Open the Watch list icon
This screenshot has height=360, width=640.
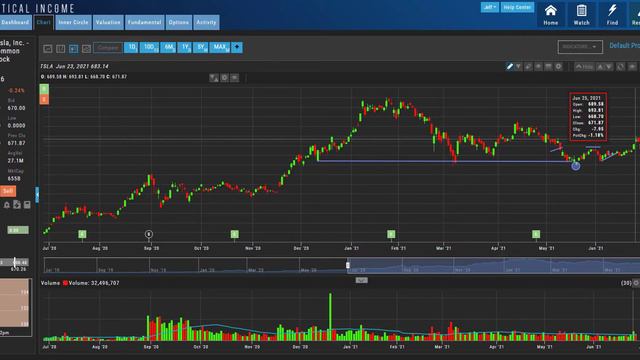[582, 15]
